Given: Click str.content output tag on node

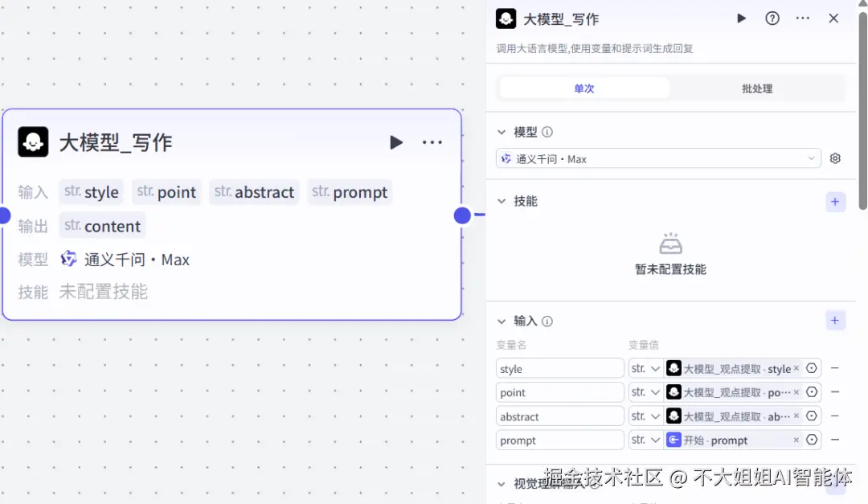Looking at the screenshot, I should (x=102, y=225).
